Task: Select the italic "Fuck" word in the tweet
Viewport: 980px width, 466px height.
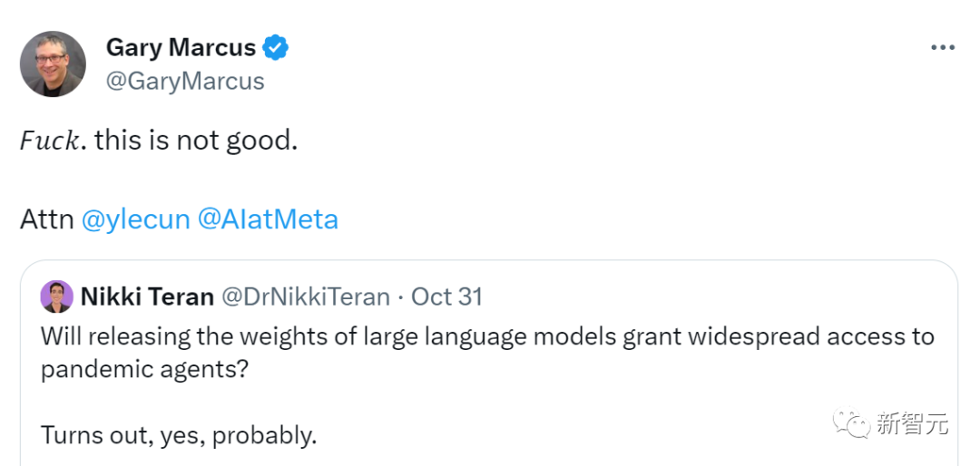Action: point(53,141)
